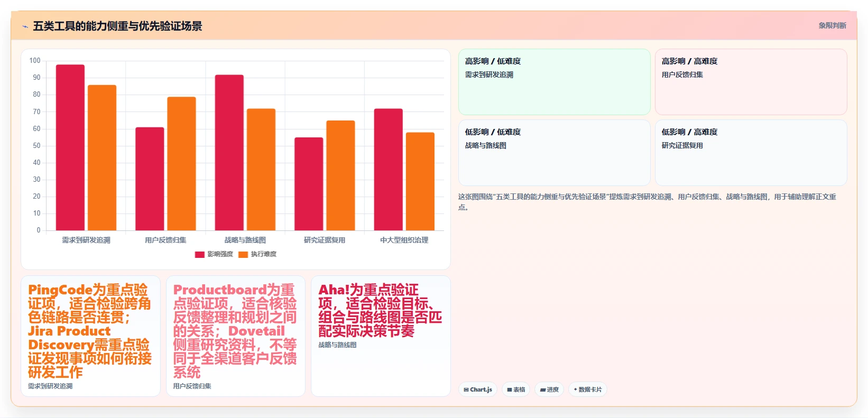Select the 数据卡片 tag chip
Image resolution: width=868 pixels, height=418 pixels.
click(587, 389)
